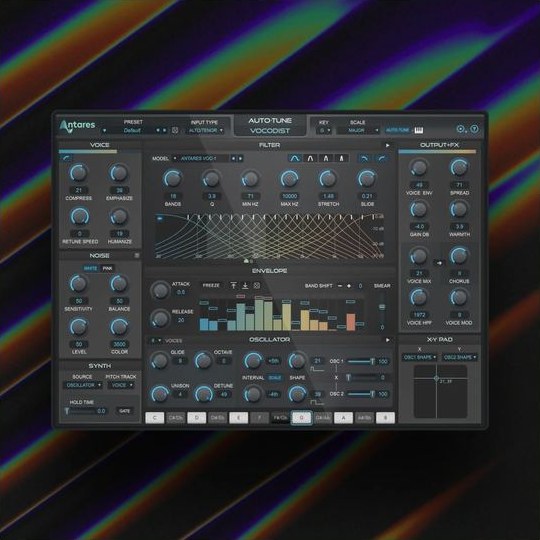Image resolution: width=540 pixels, height=540 pixels.
Task: Select previous filter model arrow
Action: point(233,158)
